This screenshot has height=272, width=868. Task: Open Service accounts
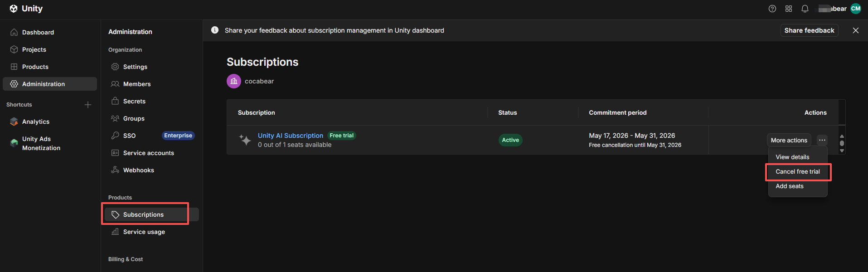[151, 153]
